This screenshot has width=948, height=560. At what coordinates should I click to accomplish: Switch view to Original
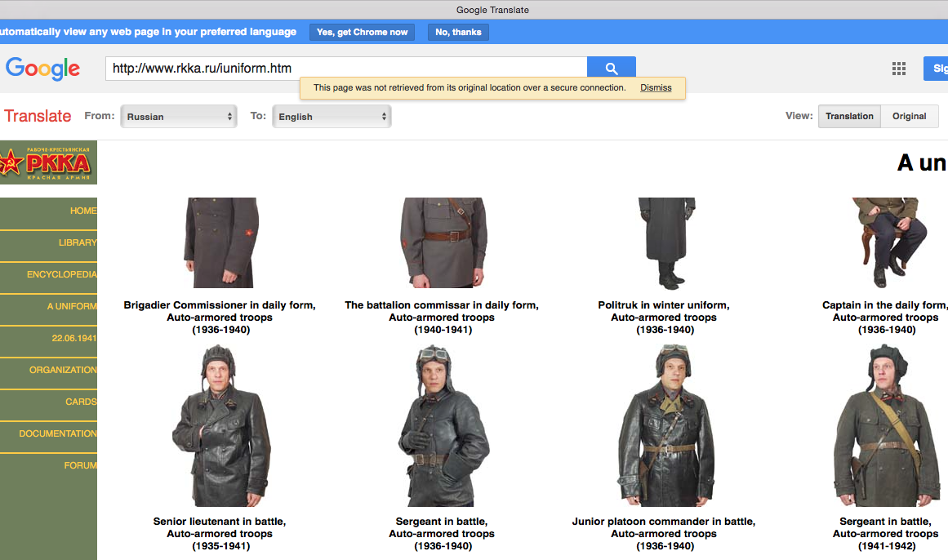[x=909, y=117]
